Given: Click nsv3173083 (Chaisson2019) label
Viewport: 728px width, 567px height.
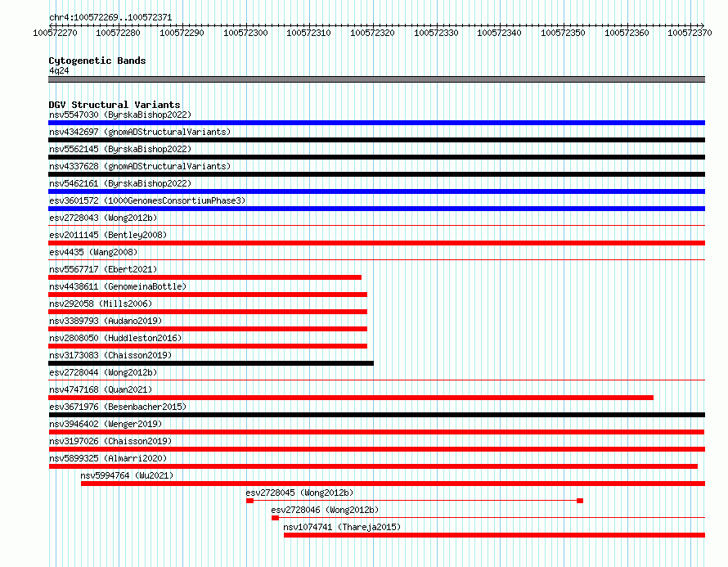Looking at the screenshot, I should click(110, 355).
